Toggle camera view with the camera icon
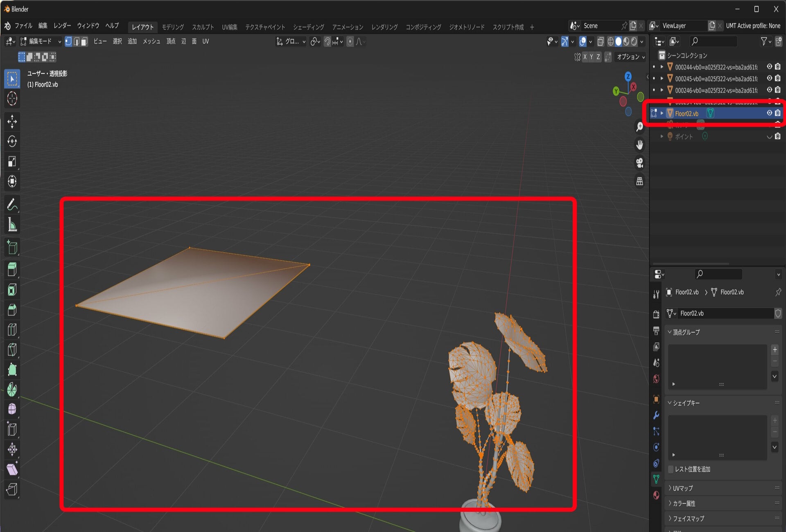This screenshot has width=786, height=532. (x=639, y=163)
